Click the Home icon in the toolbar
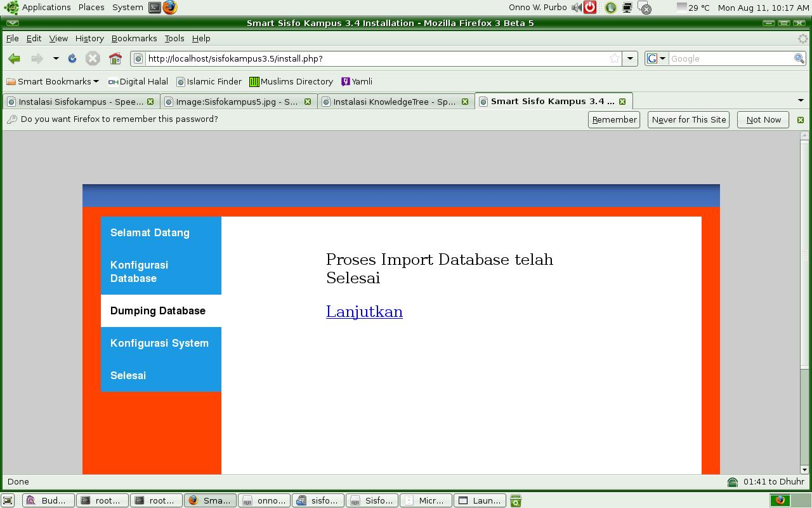 (x=115, y=58)
